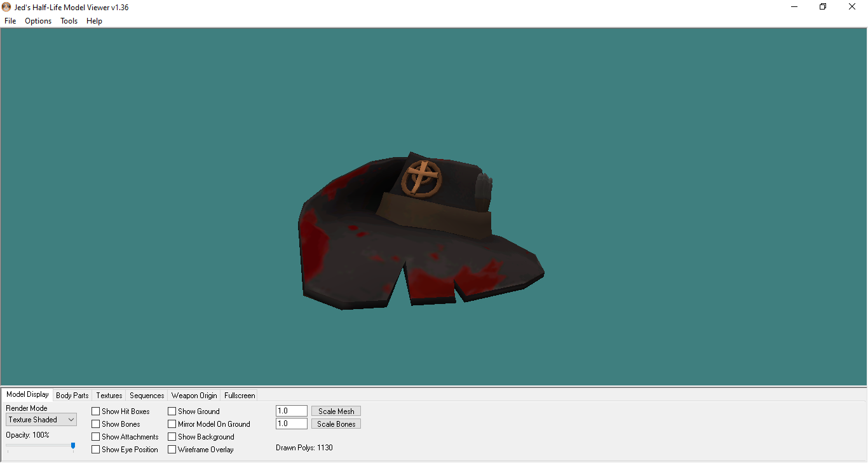Enable Show Bones checkbox

click(96, 424)
